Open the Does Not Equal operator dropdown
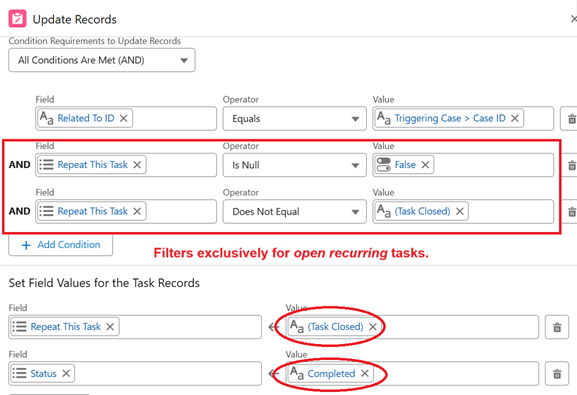The height and width of the screenshot is (395, 577). click(x=294, y=211)
